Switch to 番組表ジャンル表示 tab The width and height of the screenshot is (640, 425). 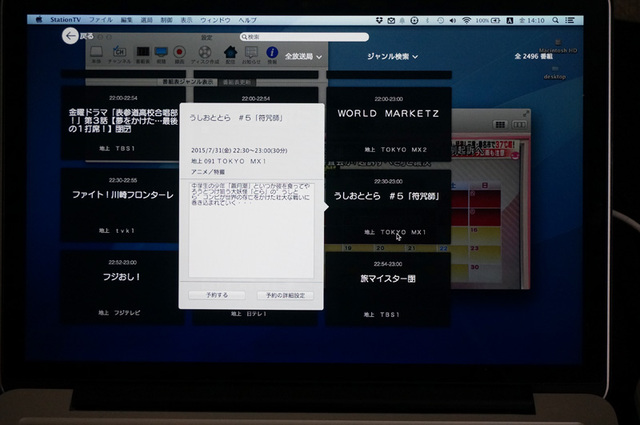click(188, 82)
